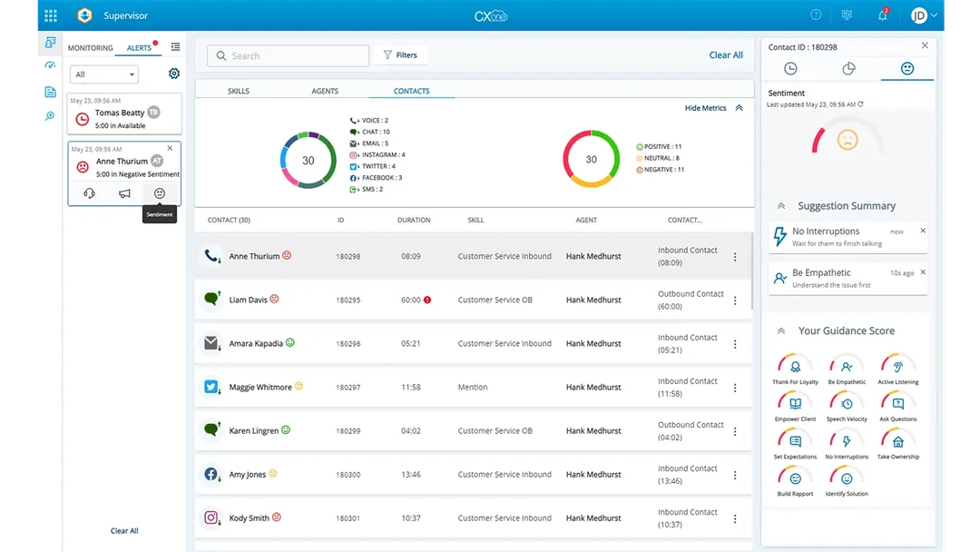Close the Contact ID 180298 panel
The height and width of the screenshot is (552, 980).
pyautogui.click(x=925, y=45)
